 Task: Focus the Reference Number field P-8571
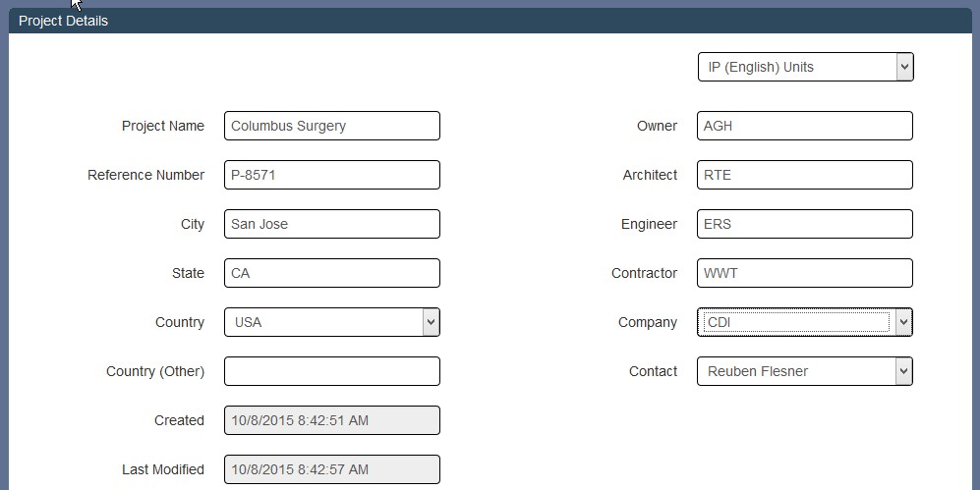pyautogui.click(x=332, y=175)
